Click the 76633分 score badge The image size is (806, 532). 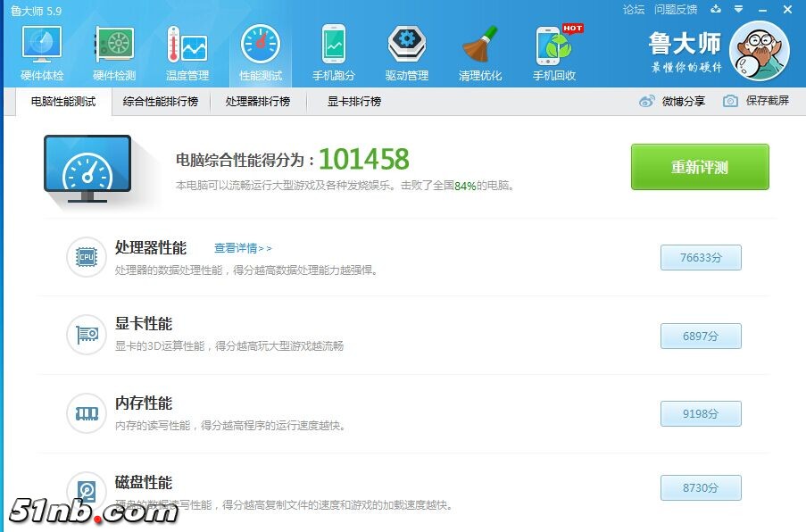(700, 257)
